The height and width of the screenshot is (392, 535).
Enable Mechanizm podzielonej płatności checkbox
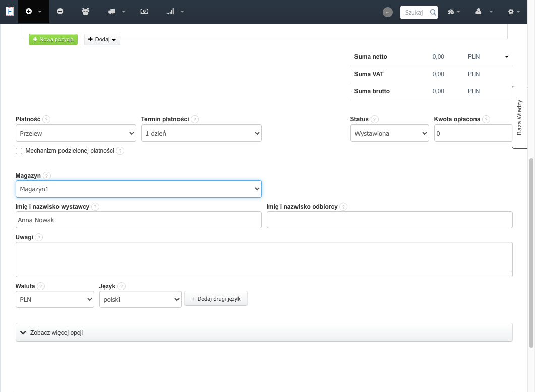tap(19, 151)
